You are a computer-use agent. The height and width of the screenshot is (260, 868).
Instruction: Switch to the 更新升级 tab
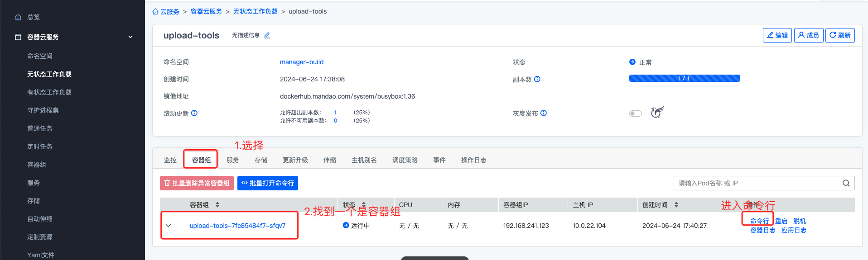tap(295, 160)
